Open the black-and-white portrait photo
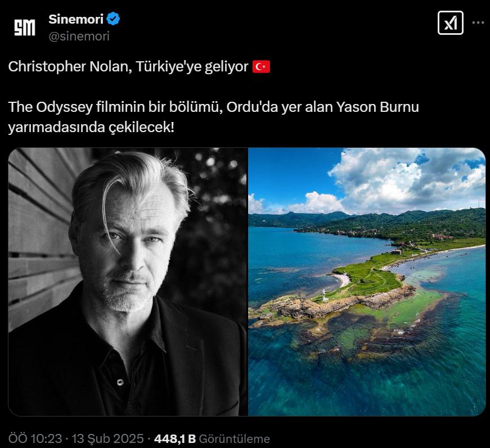490x448 pixels. pos(128,282)
